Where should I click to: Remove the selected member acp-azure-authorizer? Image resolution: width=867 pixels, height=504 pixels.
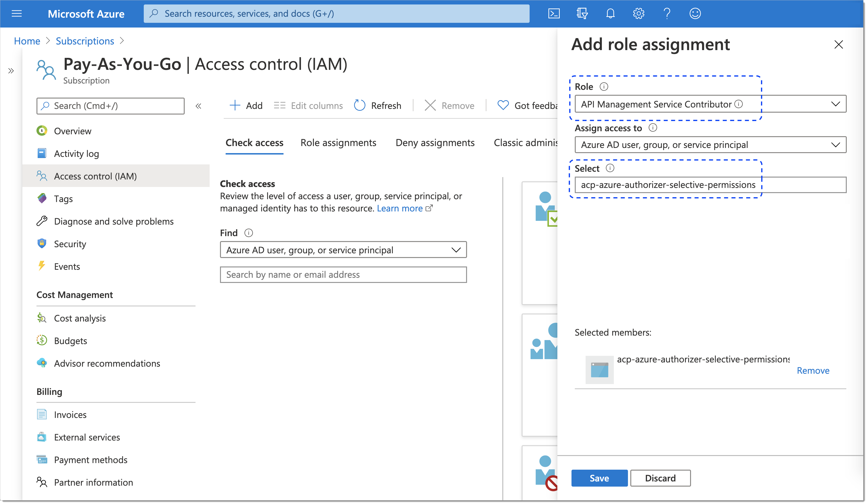(813, 370)
